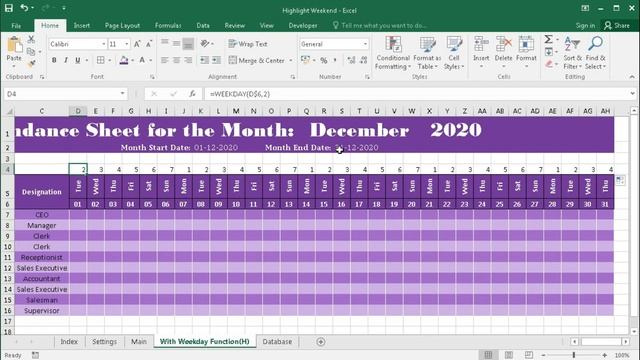Click the AutoSum sigma icon

click(x=549, y=40)
